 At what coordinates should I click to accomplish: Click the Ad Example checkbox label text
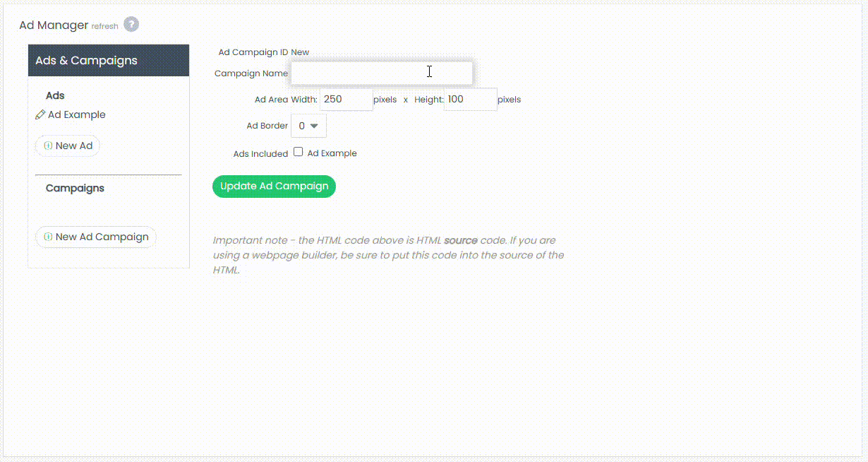(x=332, y=153)
